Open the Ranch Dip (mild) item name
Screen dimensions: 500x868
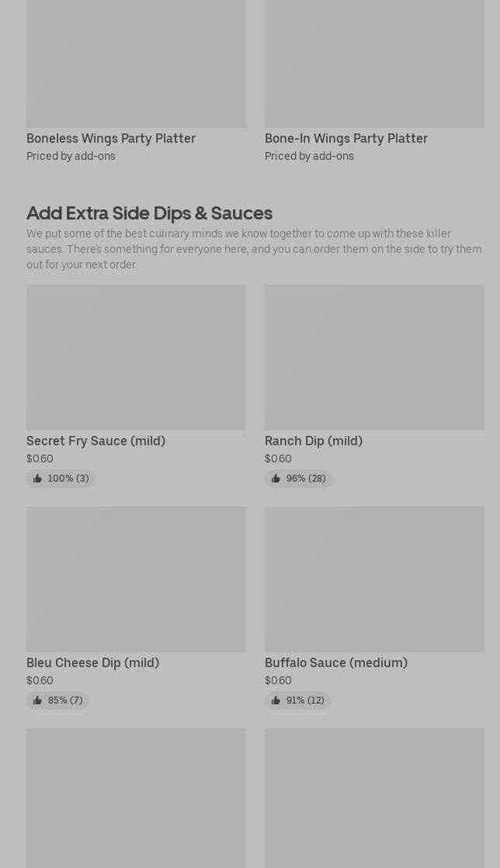coord(314,441)
